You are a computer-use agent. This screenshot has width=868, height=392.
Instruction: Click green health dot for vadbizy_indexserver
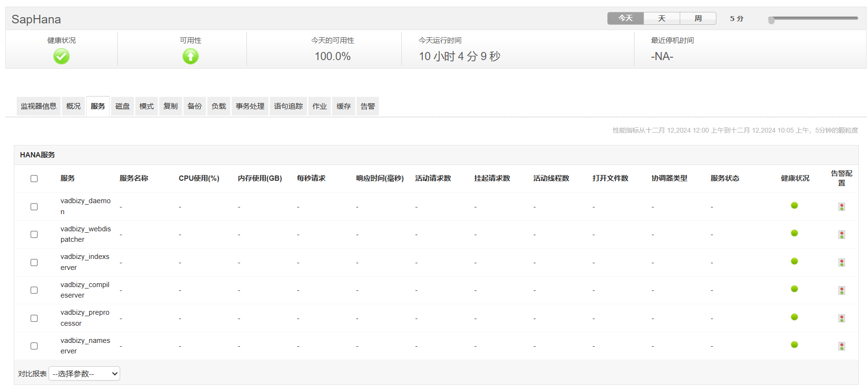[x=794, y=261]
